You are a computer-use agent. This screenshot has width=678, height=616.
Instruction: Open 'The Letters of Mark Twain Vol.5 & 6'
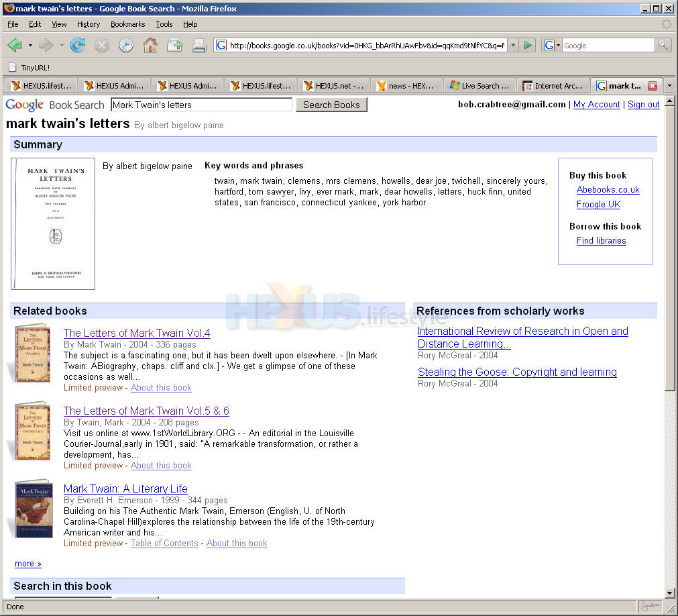pyautogui.click(x=146, y=411)
